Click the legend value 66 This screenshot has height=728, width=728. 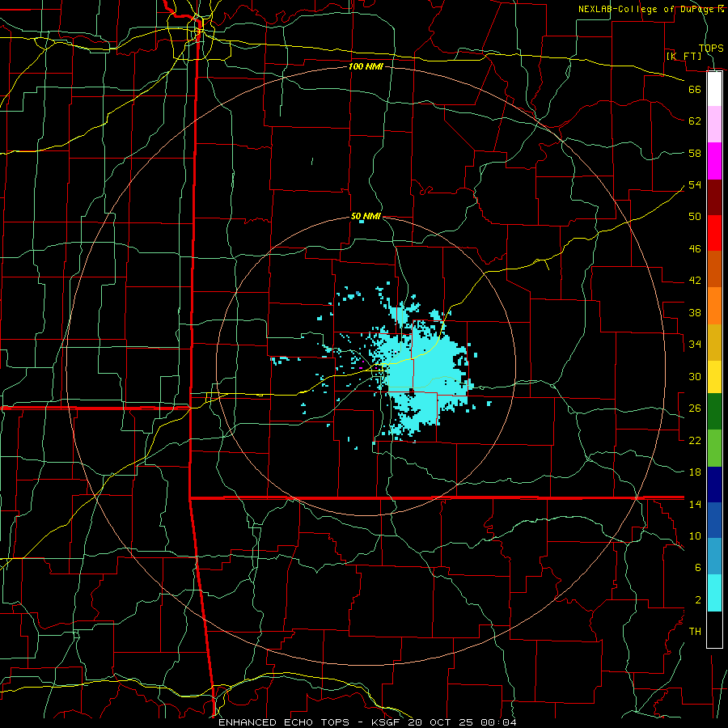[x=695, y=89]
